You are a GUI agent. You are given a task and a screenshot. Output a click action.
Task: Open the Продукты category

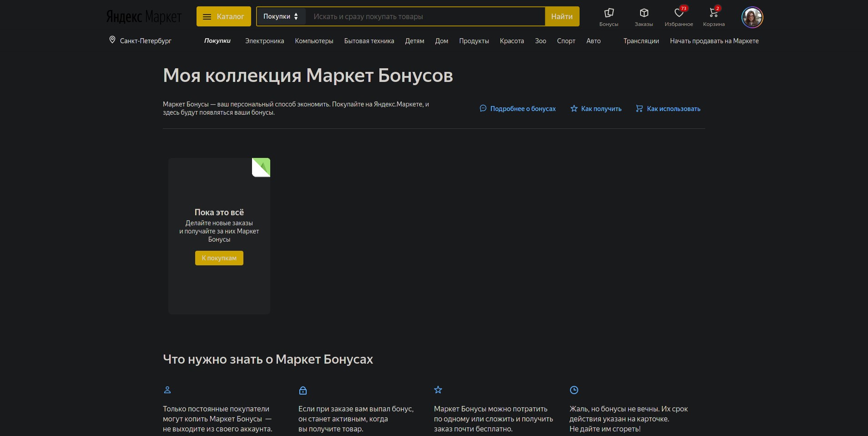coord(474,41)
